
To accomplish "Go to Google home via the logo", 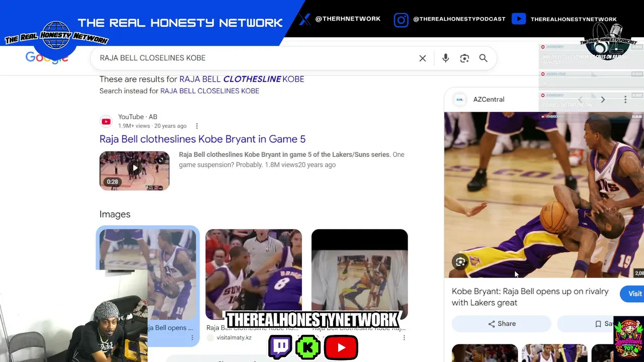I will click(47, 58).
